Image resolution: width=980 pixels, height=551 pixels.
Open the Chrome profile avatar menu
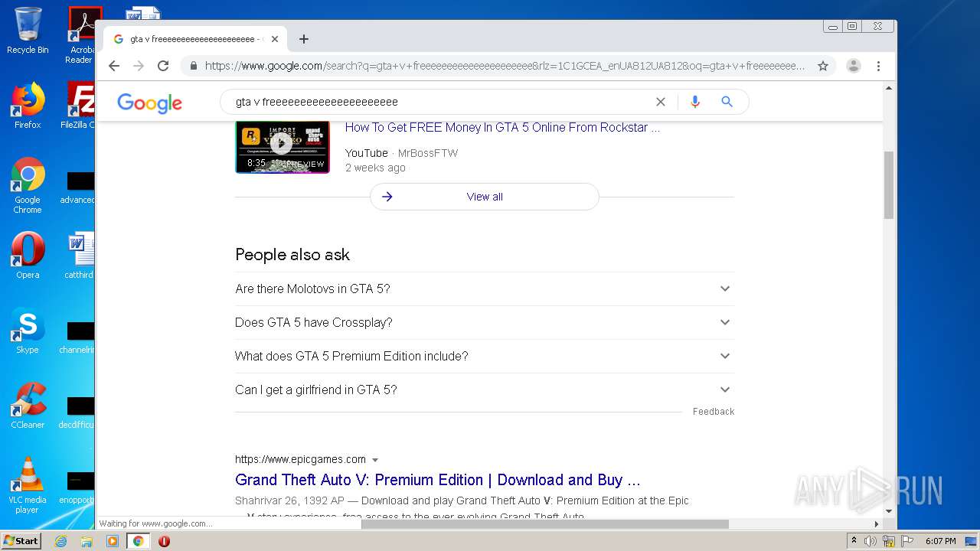854,66
